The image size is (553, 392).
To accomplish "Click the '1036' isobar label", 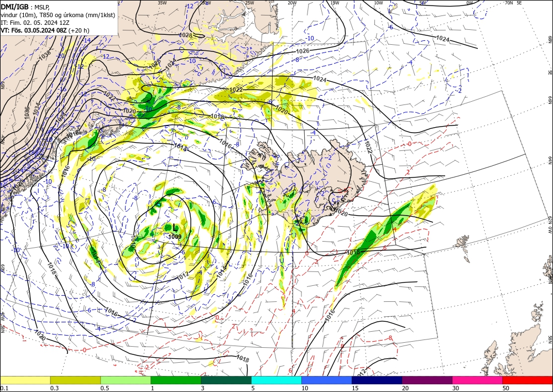I will [27, 112].
